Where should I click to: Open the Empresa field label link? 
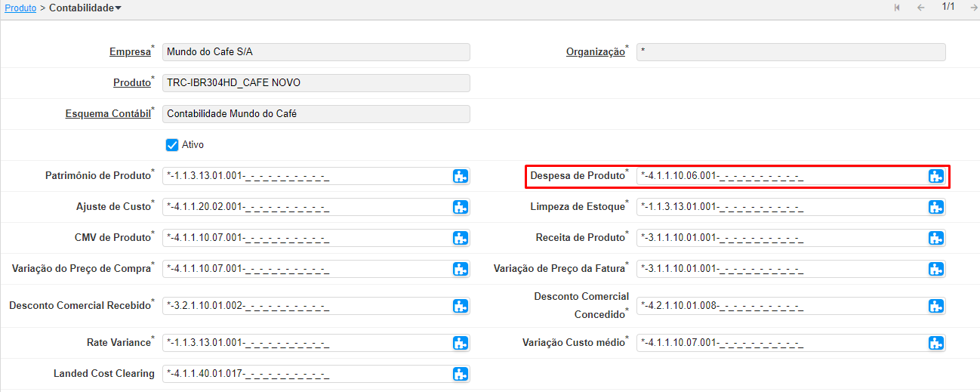(130, 52)
